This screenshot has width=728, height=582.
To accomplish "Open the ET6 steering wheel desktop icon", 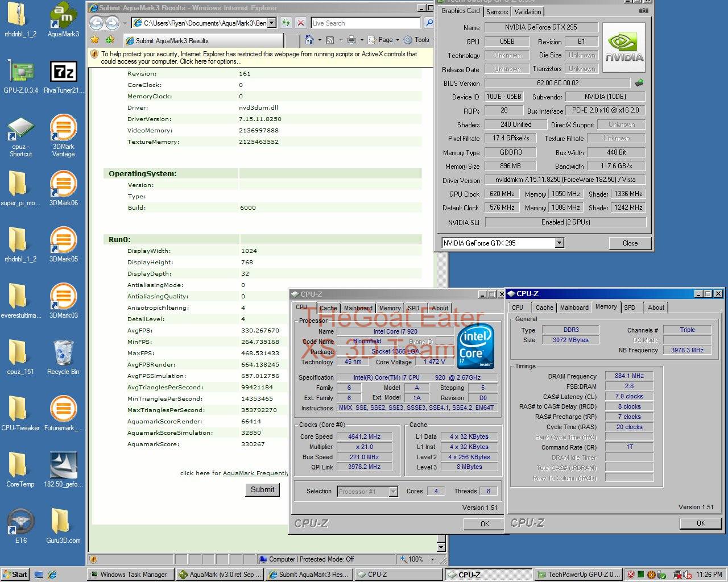I will click(x=20, y=526).
